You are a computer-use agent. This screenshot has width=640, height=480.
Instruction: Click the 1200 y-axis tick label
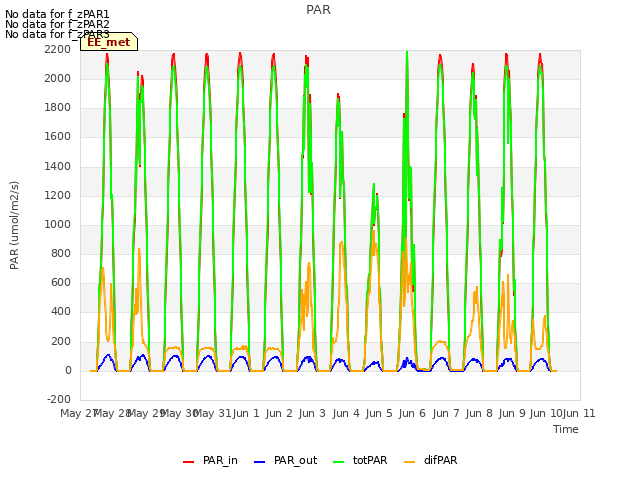(x=58, y=195)
